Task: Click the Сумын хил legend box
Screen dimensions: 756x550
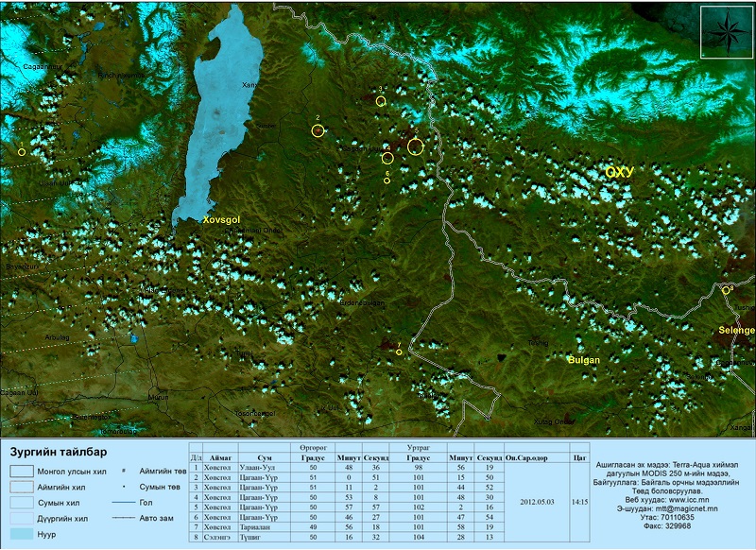Action: coord(22,503)
